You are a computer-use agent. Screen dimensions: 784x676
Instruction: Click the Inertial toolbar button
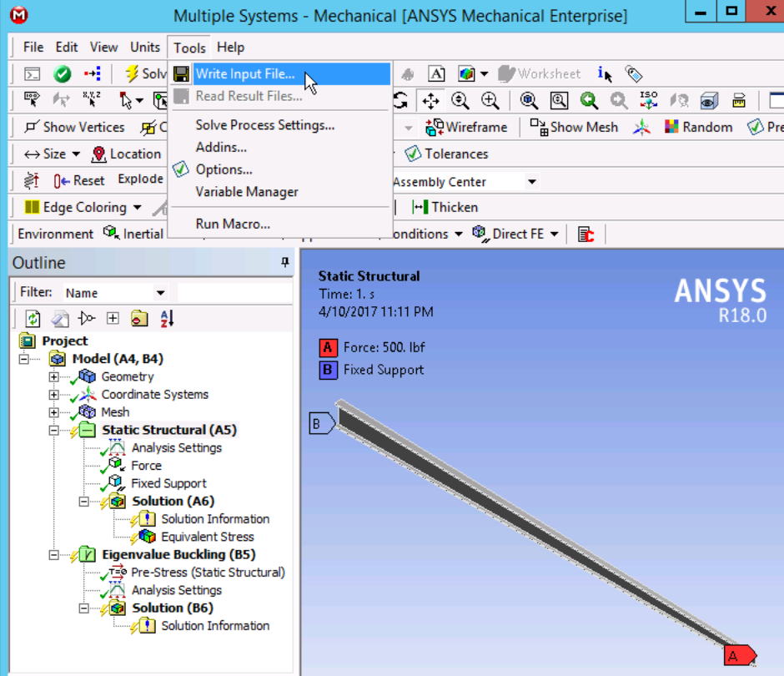click(x=133, y=234)
